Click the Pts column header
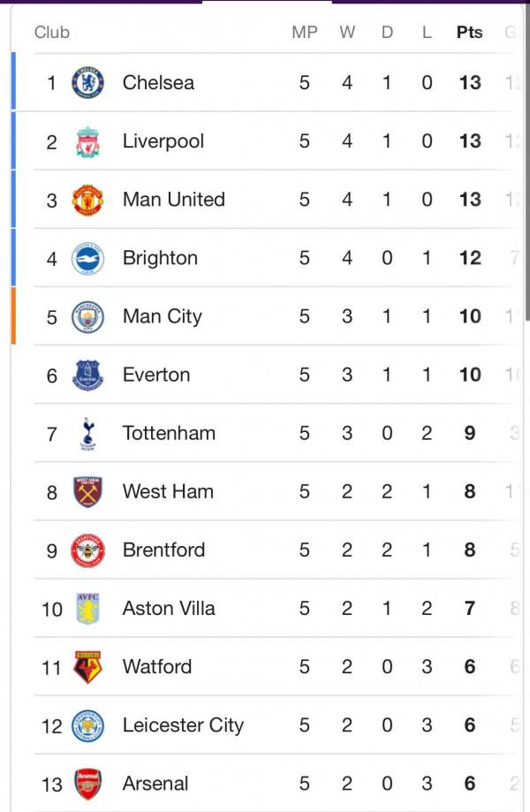 click(470, 33)
